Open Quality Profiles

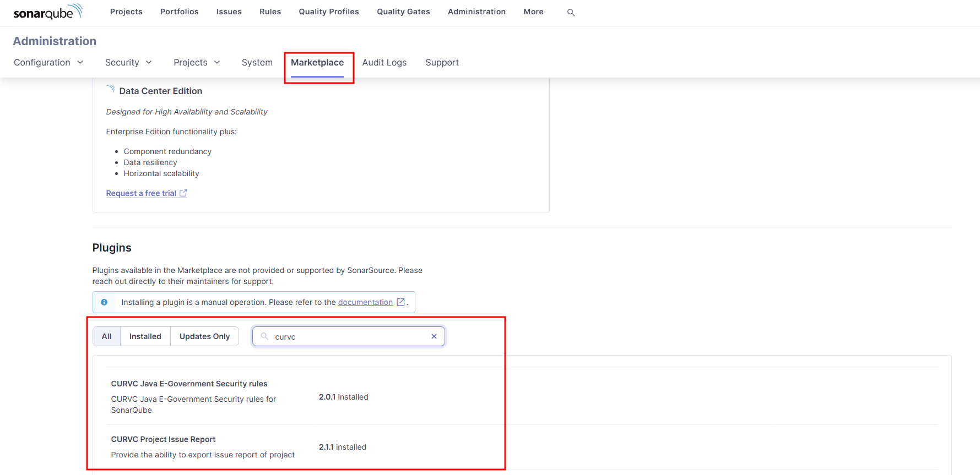click(329, 12)
